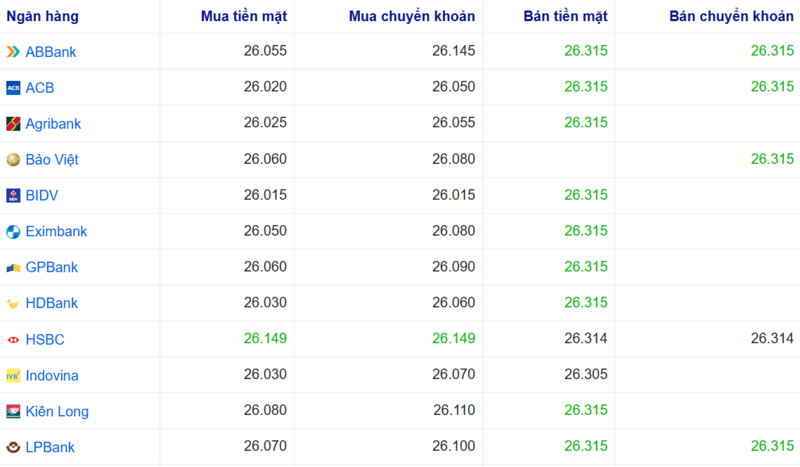Click the HSBC logo icon
This screenshot has width=800, height=467.
(13, 340)
